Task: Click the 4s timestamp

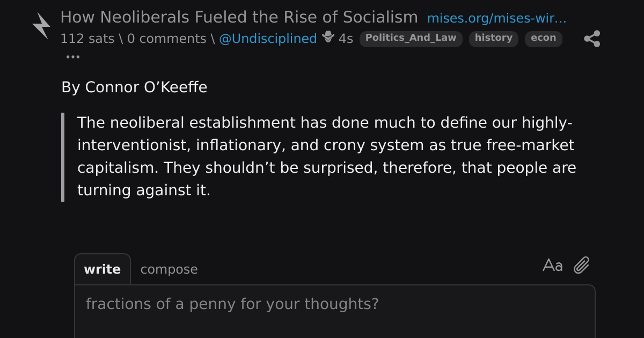Action: [x=346, y=39]
